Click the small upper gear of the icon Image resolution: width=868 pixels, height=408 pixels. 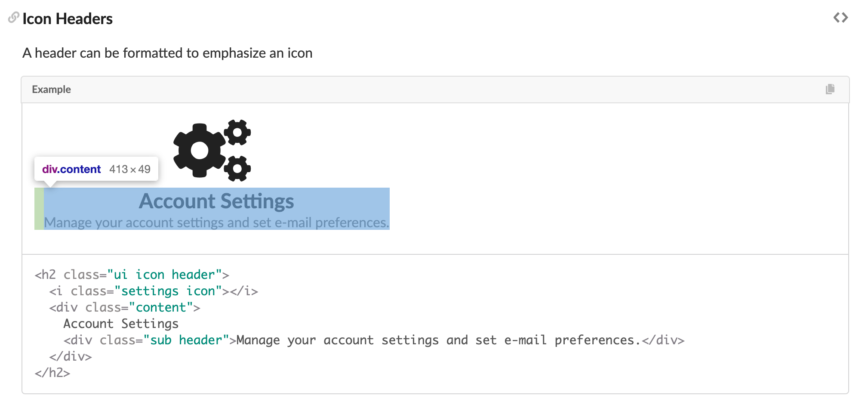[237, 132]
